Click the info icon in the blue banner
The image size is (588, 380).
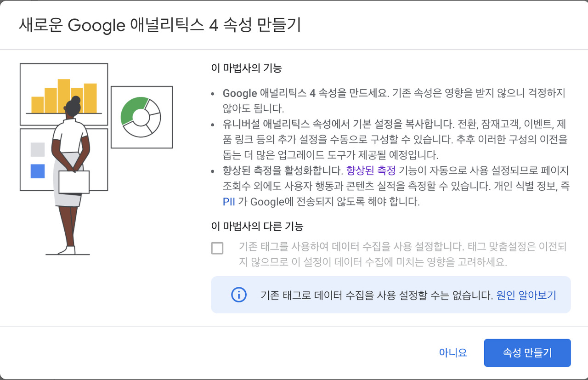point(238,295)
